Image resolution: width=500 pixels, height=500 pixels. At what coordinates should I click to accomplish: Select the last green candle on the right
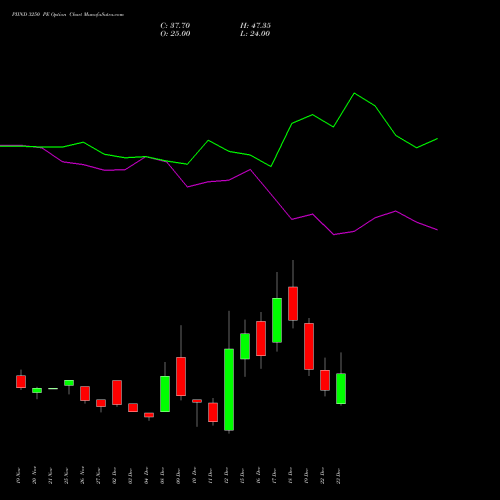[341, 389]
